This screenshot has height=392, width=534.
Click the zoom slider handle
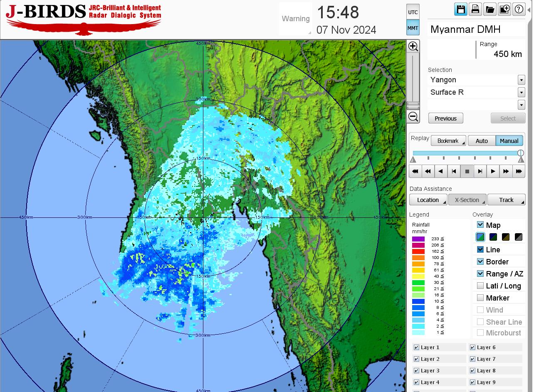point(413,105)
